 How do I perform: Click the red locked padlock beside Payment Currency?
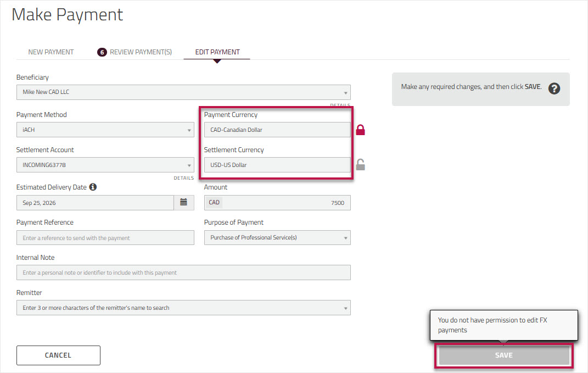click(x=360, y=130)
